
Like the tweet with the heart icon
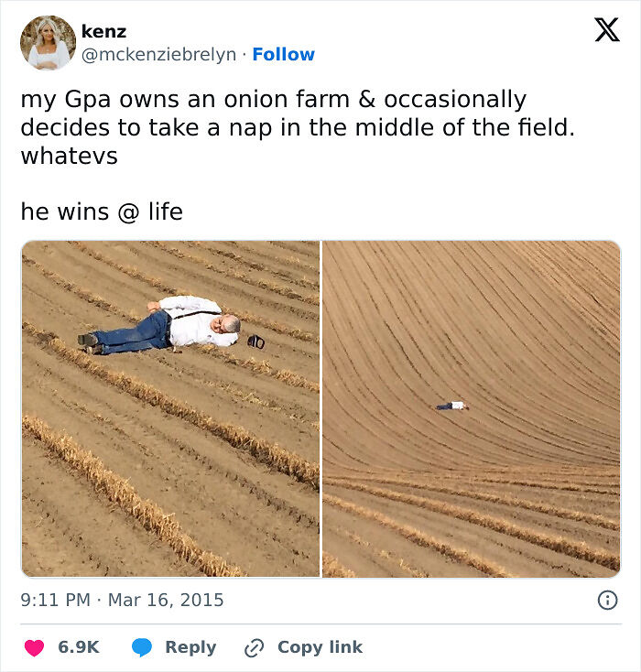[34, 647]
